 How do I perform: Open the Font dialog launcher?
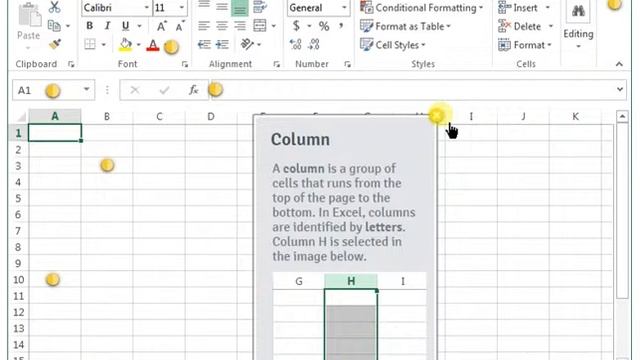click(x=185, y=64)
